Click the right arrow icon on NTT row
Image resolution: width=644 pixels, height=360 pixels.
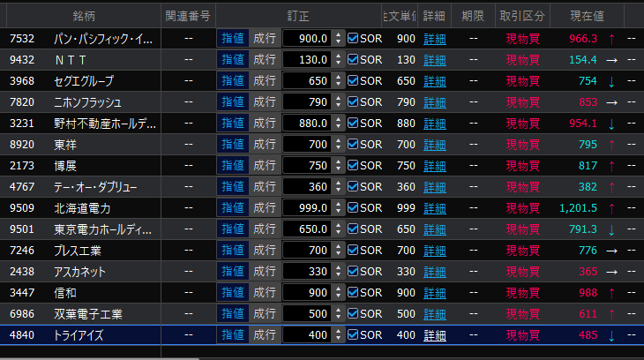tap(611, 60)
